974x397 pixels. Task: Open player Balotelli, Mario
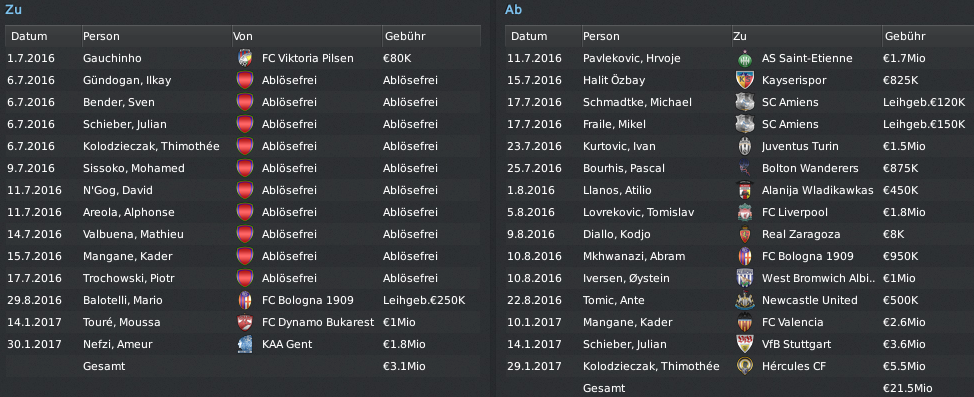122,301
